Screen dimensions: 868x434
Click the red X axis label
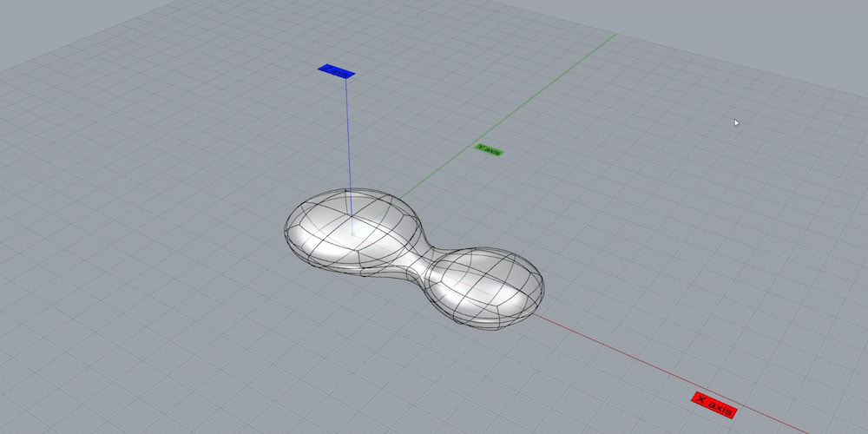[x=714, y=404]
